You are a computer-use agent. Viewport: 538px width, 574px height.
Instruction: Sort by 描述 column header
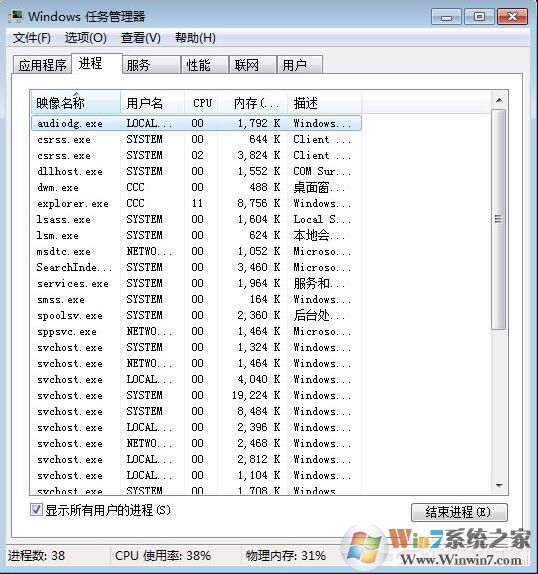pyautogui.click(x=325, y=103)
